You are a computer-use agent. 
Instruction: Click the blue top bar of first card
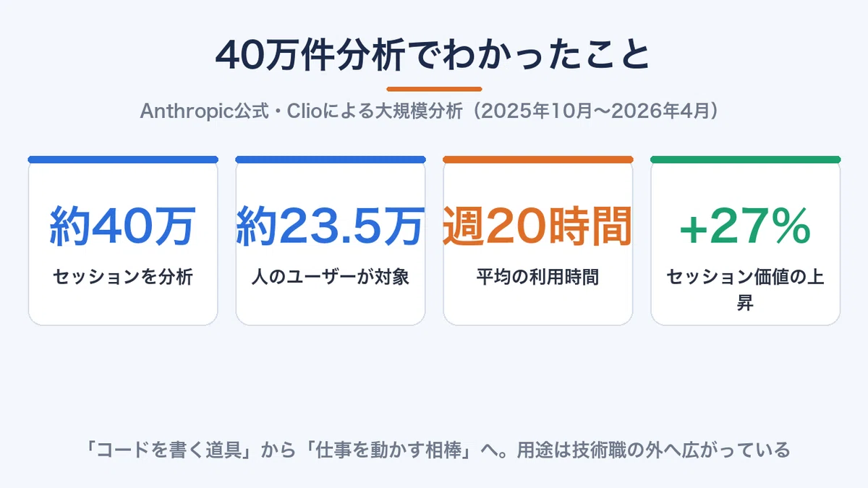point(123,159)
